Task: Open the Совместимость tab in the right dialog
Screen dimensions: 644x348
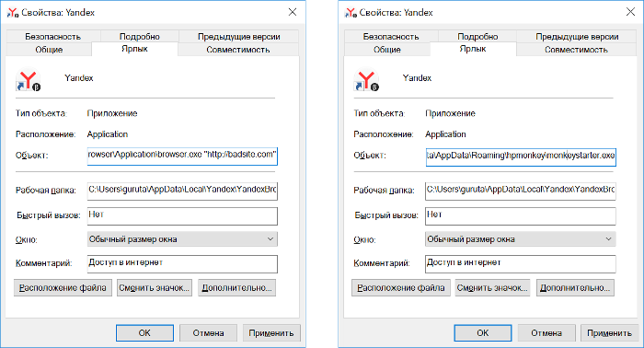Action: coord(576,50)
